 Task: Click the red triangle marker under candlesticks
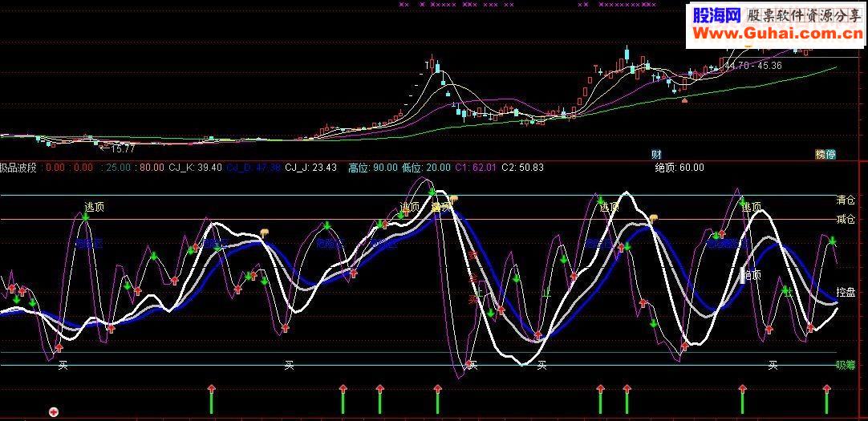pyautogui.click(x=685, y=100)
